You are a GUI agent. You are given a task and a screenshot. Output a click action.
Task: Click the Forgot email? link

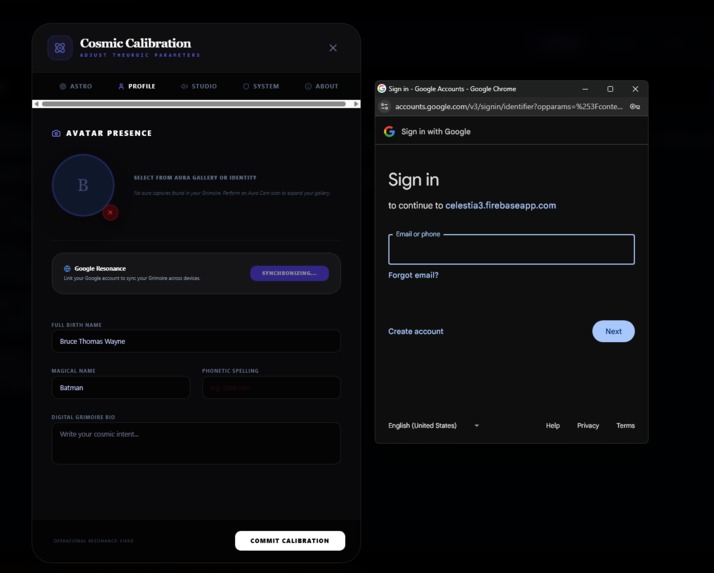(413, 275)
